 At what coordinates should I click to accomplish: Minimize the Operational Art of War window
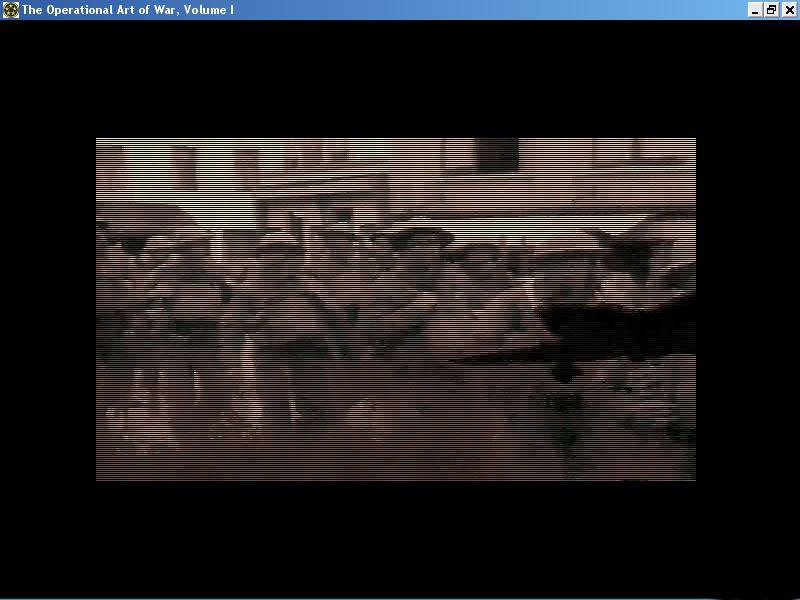pos(755,10)
